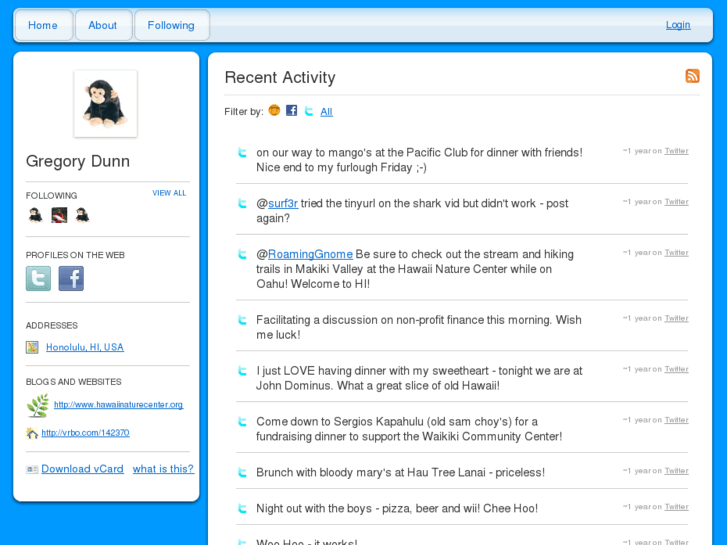
Task: Click Twitter icon beside Sergios Kapahulu tweet
Action: [x=242, y=422]
